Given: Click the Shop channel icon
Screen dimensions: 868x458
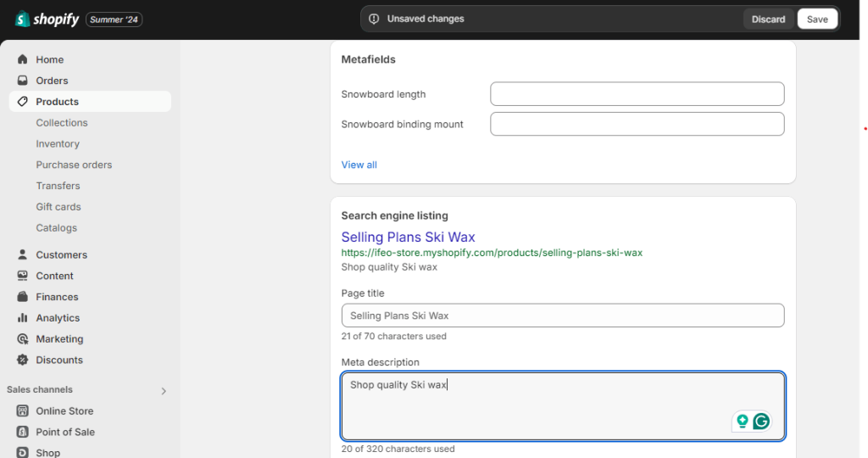Looking at the screenshot, I should click(x=22, y=452).
